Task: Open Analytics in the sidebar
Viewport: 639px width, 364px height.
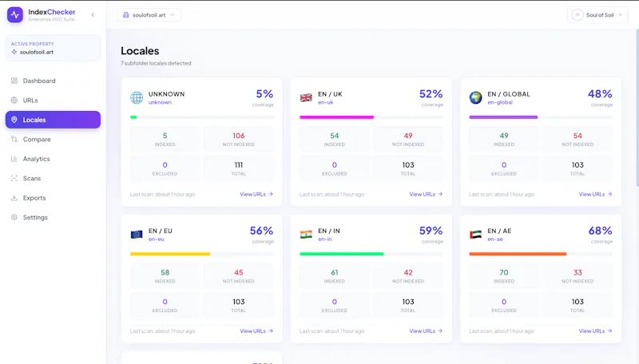Action: coord(53,159)
